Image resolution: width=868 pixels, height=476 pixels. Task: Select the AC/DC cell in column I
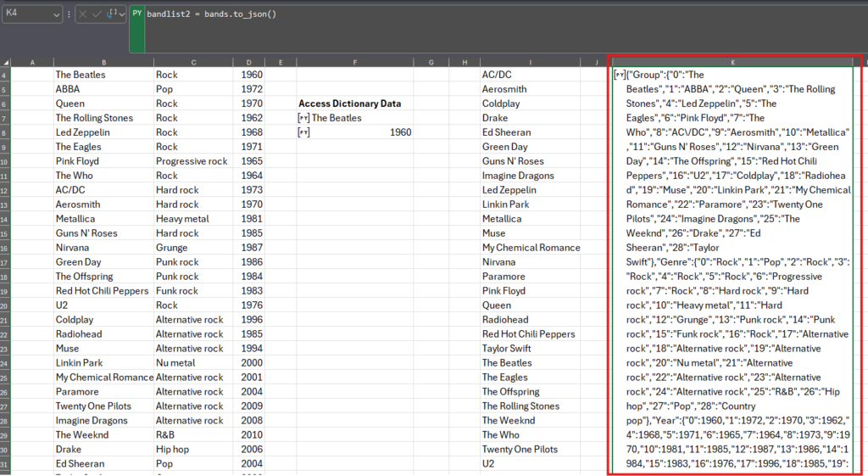click(x=530, y=75)
